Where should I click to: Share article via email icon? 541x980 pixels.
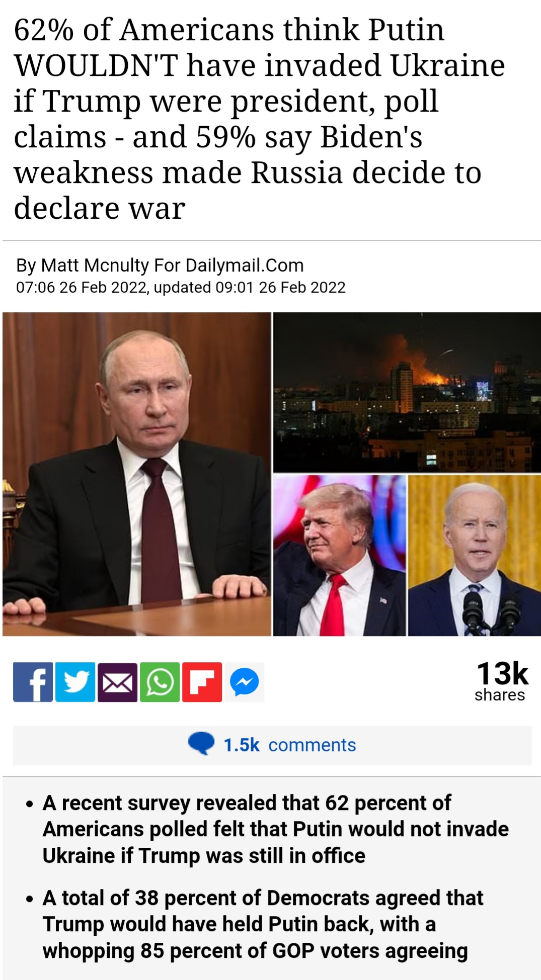(117, 682)
